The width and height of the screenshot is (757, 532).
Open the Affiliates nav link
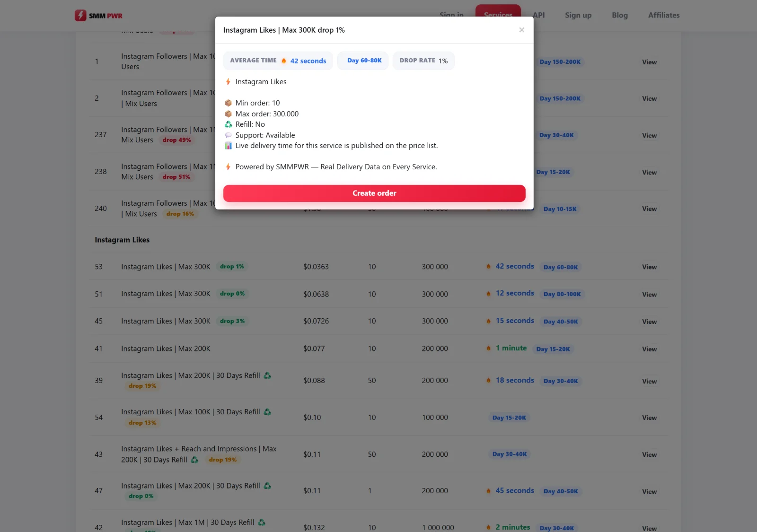pyautogui.click(x=664, y=15)
